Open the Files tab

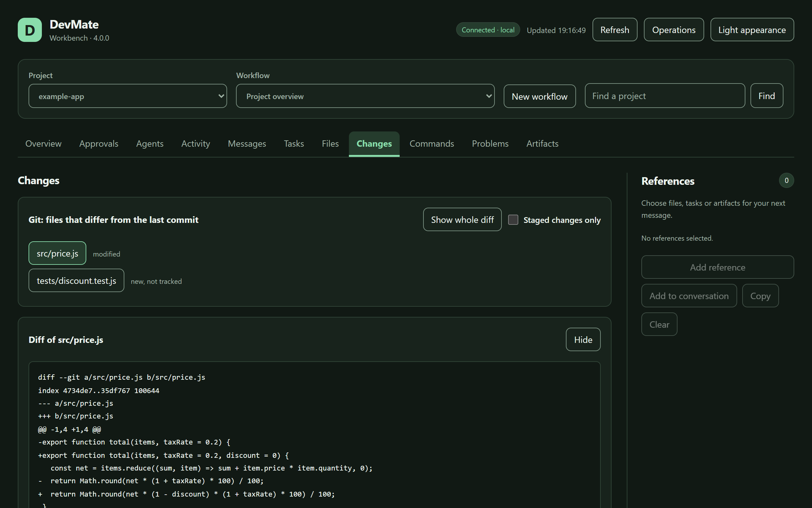point(330,144)
